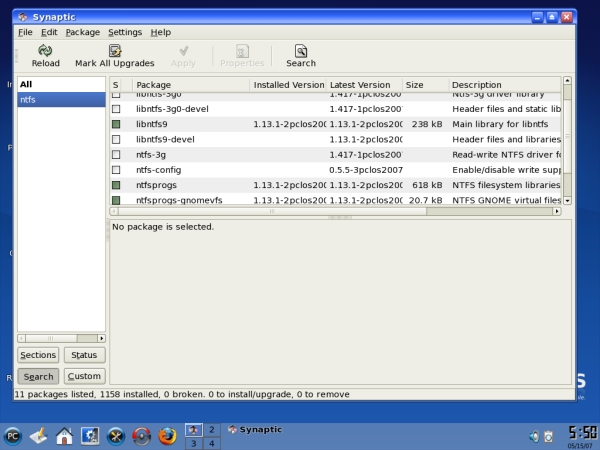
Task: Click the package list horizontal scrollbar thumb
Action: tap(272, 211)
